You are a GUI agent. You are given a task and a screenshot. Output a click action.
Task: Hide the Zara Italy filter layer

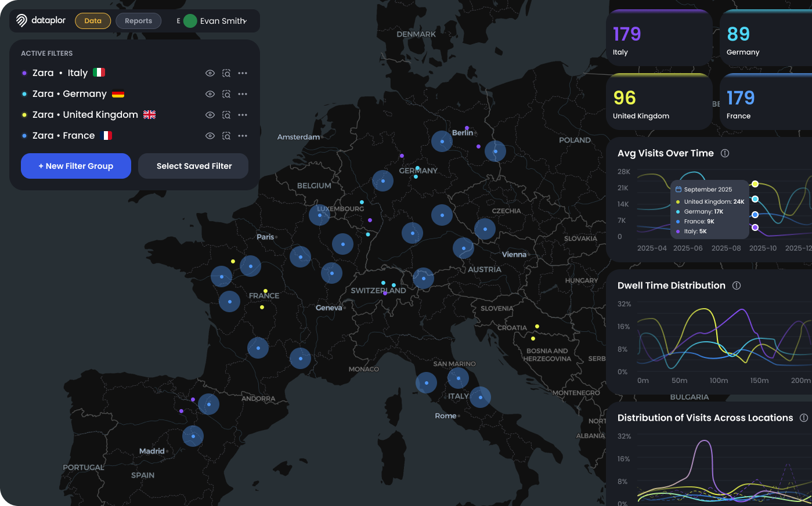[x=210, y=73]
